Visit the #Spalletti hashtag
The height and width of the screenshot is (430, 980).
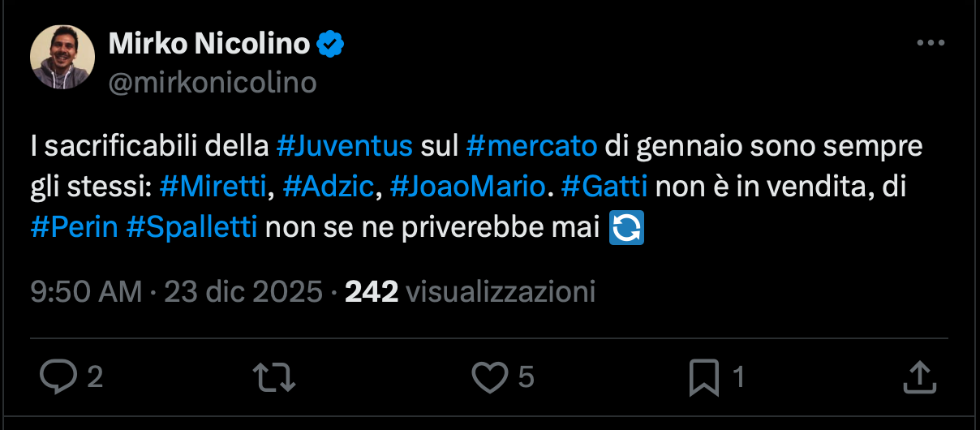(x=192, y=227)
